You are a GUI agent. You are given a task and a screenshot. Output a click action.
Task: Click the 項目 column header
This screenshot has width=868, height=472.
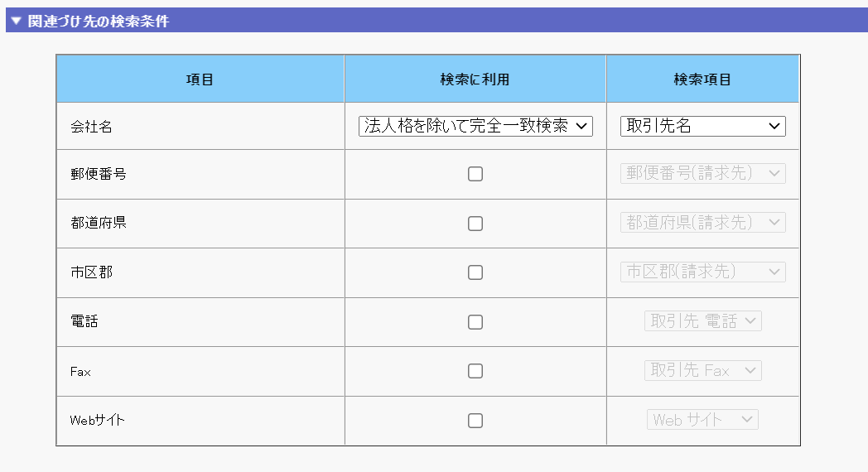coord(200,79)
